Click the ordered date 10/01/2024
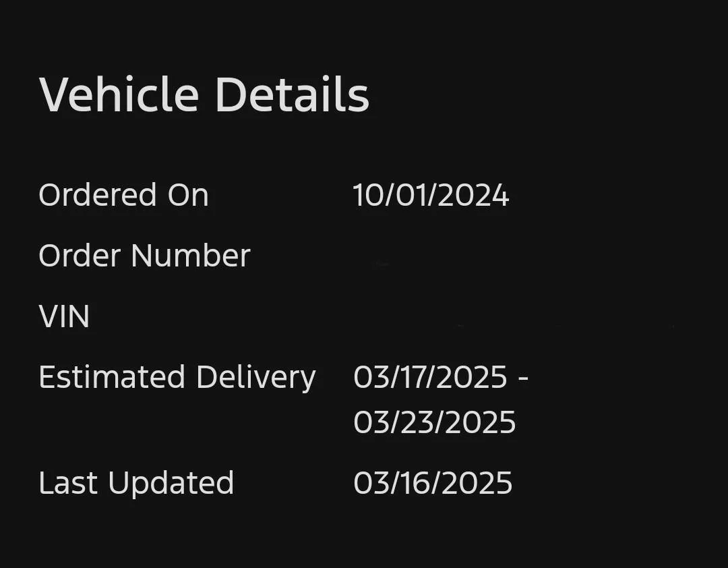728x568 pixels. (x=431, y=196)
